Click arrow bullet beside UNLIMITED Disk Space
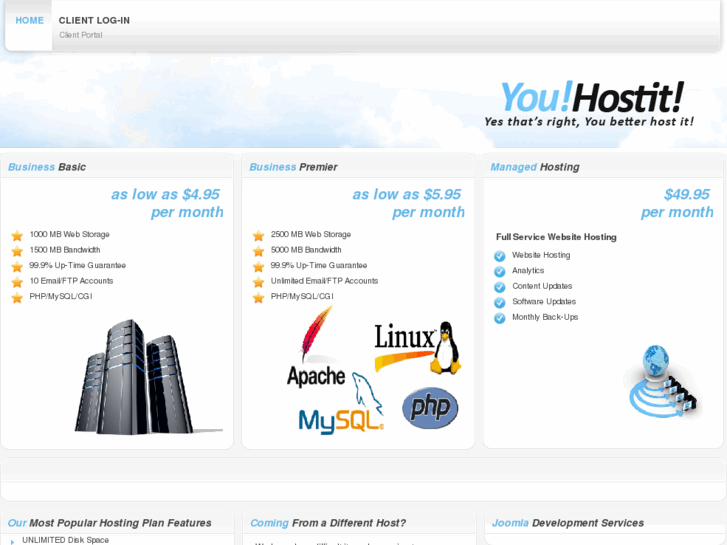This screenshot has height=545, width=727. point(13,541)
